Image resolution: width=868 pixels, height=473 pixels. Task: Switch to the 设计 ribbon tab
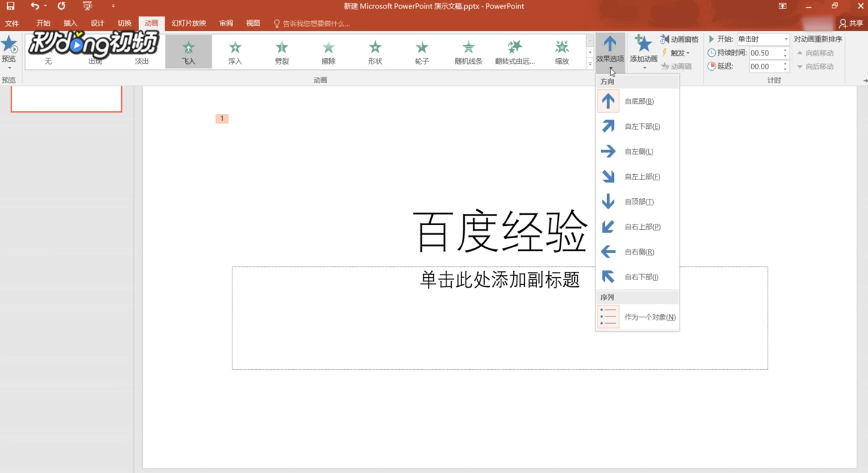(x=97, y=24)
